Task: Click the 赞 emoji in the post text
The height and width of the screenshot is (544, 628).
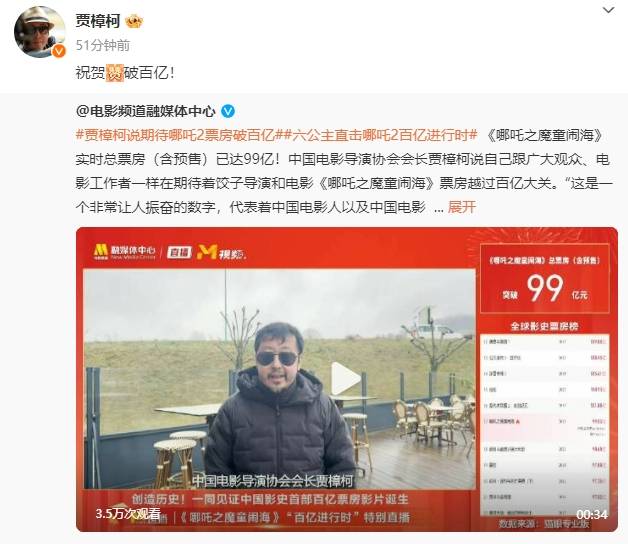Action: click(115, 73)
